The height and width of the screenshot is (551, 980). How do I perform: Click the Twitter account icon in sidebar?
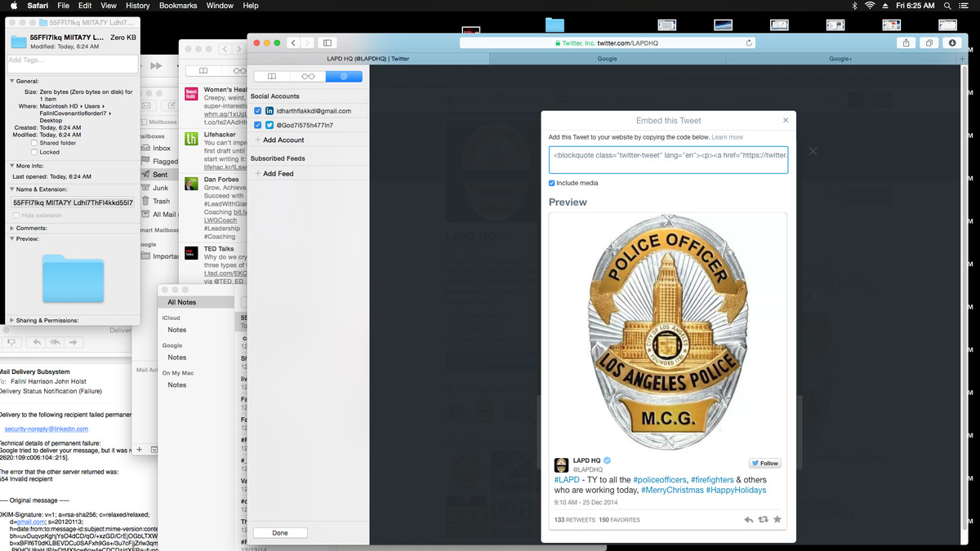tap(269, 125)
